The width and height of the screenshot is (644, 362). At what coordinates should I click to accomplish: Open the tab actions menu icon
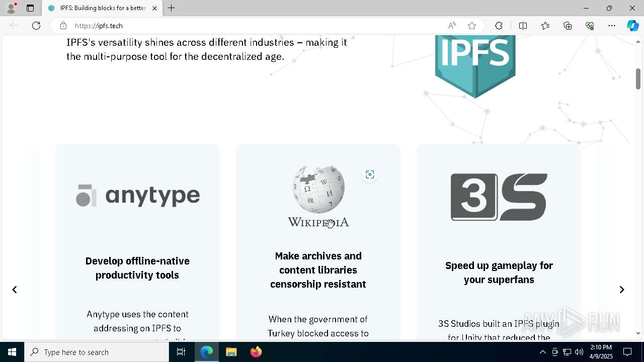click(30, 8)
